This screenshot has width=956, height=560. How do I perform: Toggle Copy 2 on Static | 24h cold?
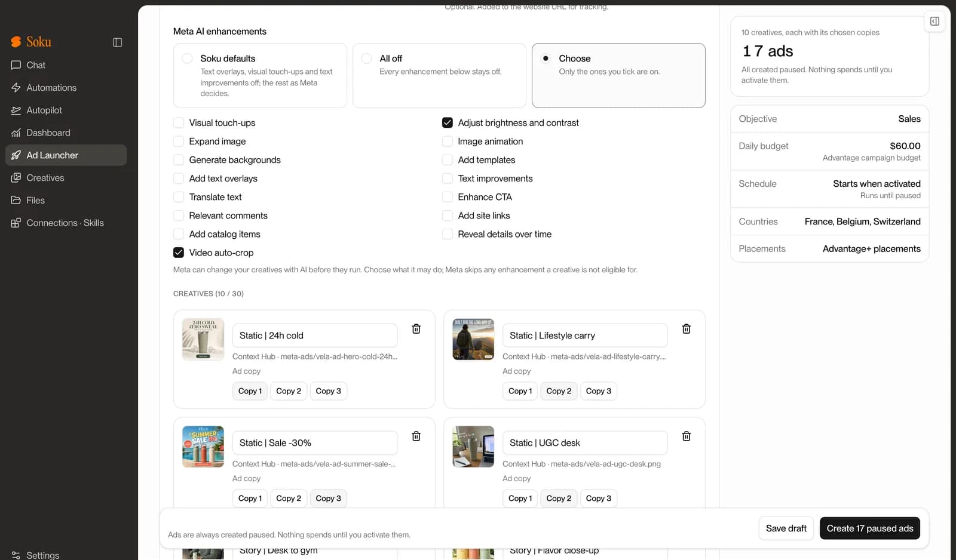tap(289, 391)
